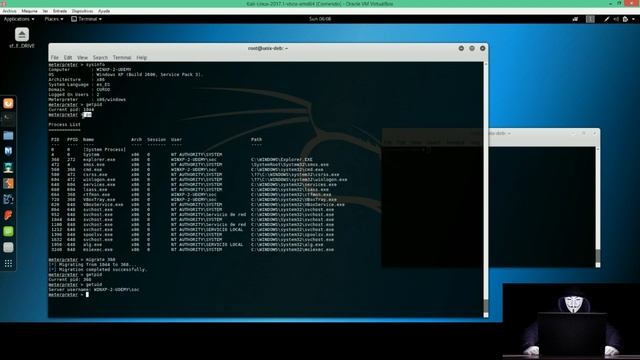
Task: Click the pen icon in the top bar
Action: [x=607, y=19]
